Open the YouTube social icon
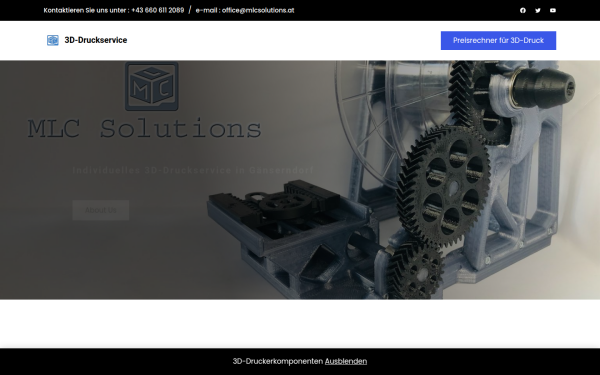600x375 pixels. (x=553, y=10)
